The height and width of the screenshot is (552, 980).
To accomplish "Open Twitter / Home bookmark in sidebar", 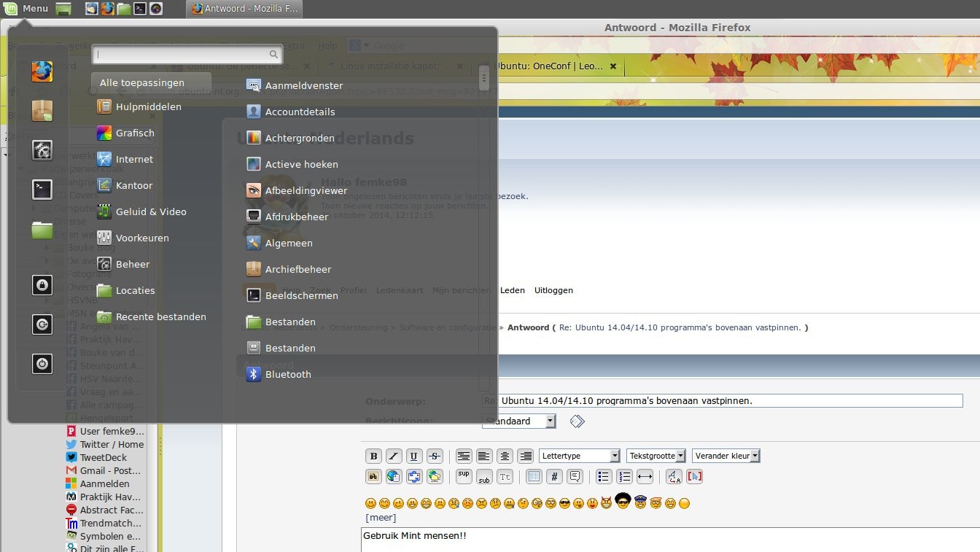I will [105, 444].
